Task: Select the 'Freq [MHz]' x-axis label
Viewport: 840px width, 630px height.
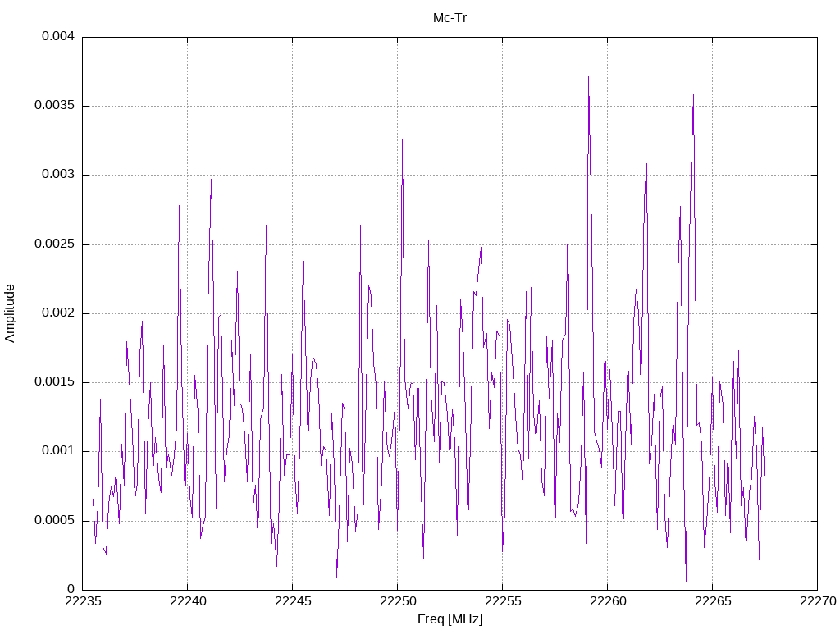Action: pyautogui.click(x=450, y=619)
